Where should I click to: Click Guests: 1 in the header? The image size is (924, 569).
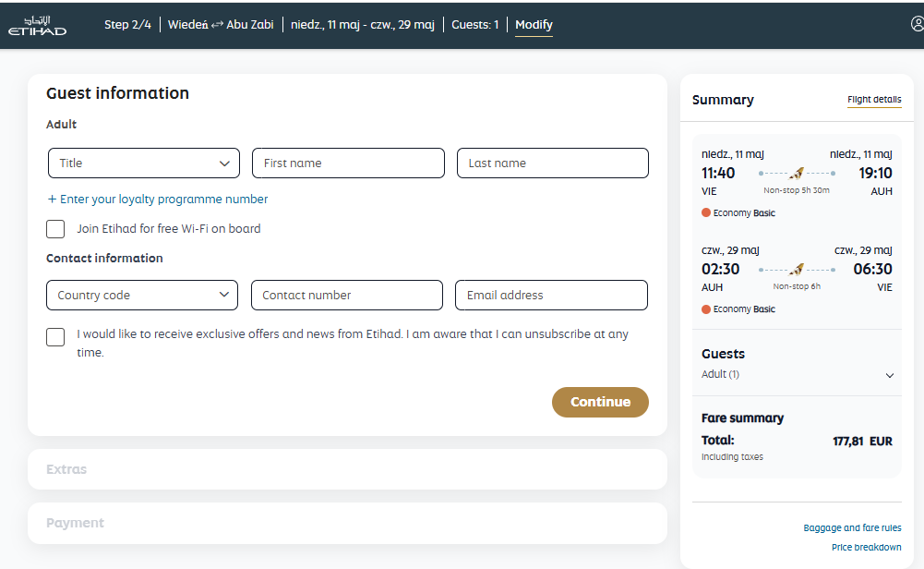click(x=475, y=25)
